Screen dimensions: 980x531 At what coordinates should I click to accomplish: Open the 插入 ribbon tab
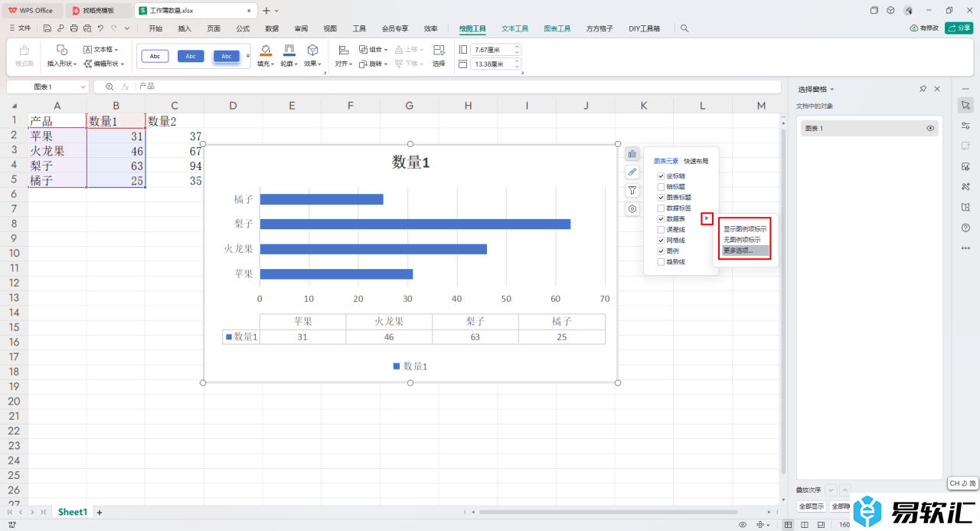(185, 28)
